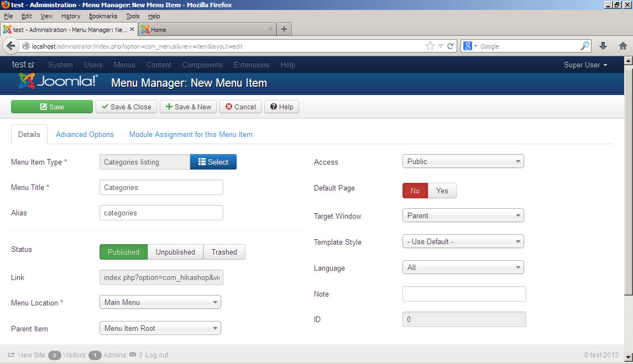Screen dimensions: 633x364
Task: Open the Components admin menu
Action: coord(202,65)
